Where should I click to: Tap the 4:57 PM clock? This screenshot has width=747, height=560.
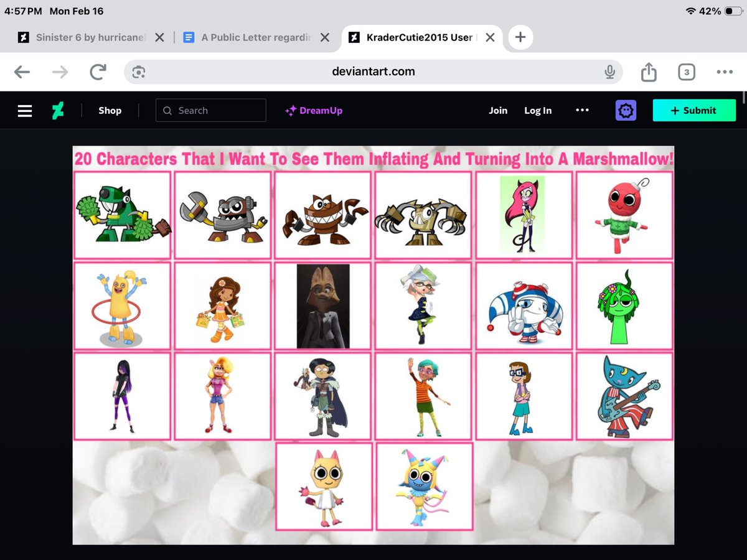(x=23, y=11)
